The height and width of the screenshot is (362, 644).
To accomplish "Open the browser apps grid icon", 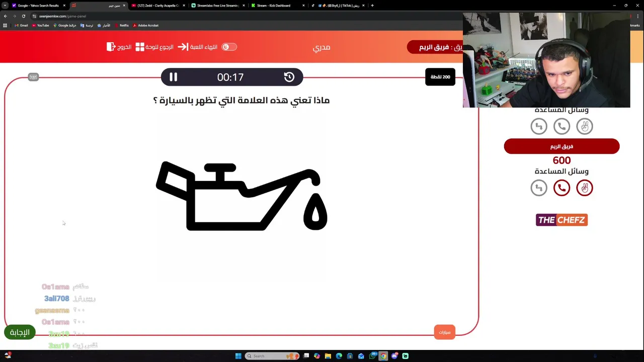I will pyautogui.click(x=5, y=25).
